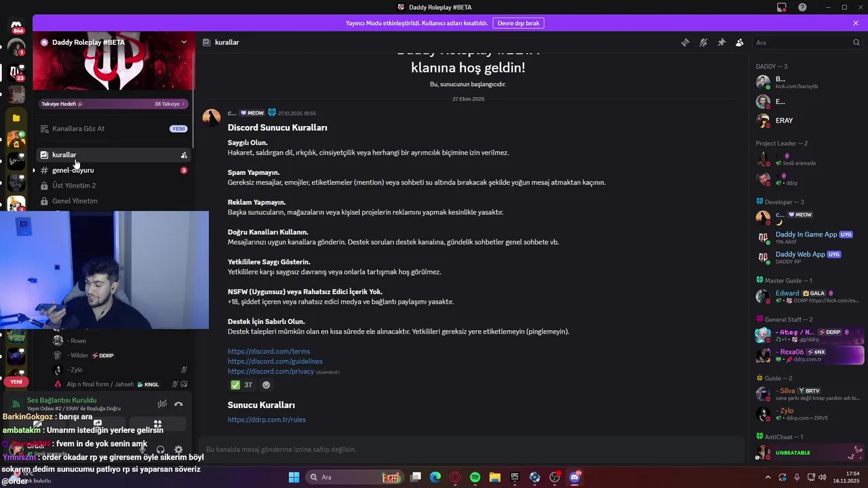Open Microsoft Edge from taskbar
This screenshot has width=868, height=488.
pyautogui.click(x=435, y=477)
